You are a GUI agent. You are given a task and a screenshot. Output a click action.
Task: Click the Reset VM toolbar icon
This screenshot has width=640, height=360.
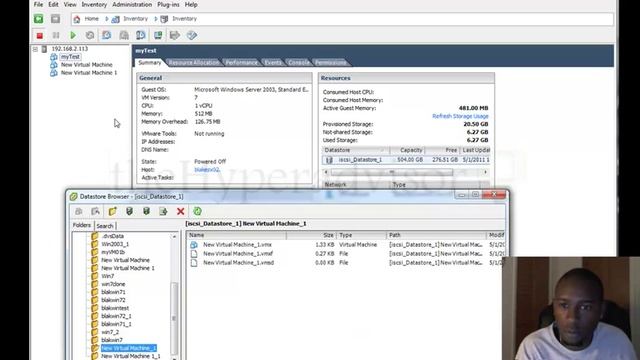90,36
